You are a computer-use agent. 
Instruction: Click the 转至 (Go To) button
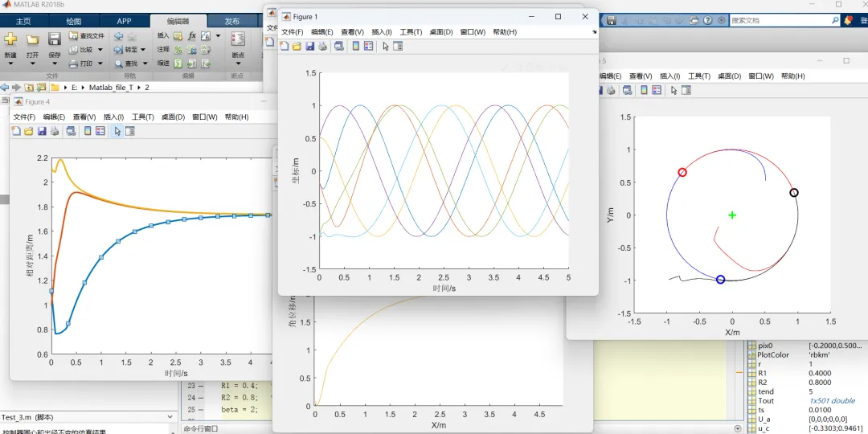click(126, 50)
